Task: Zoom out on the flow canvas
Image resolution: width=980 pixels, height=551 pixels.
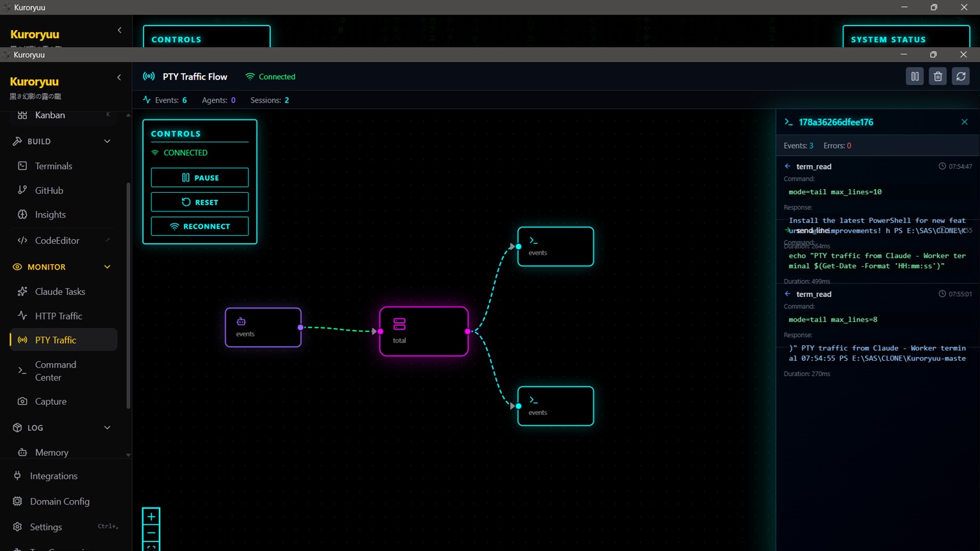Action: pyautogui.click(x=151, y=532)
